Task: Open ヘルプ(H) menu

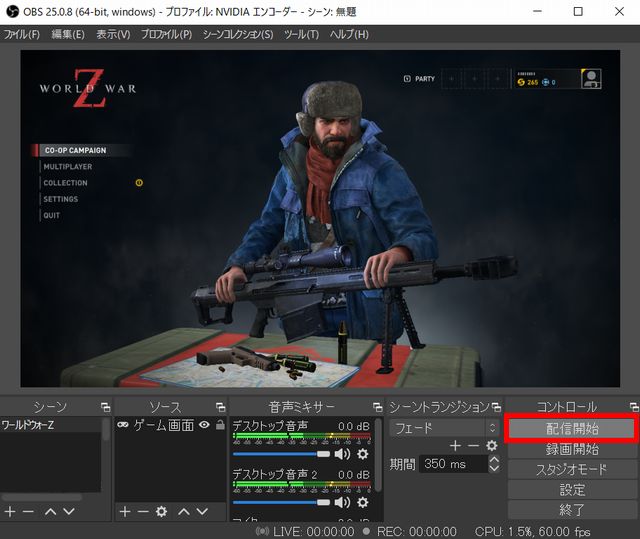Action: pos(349,34)
